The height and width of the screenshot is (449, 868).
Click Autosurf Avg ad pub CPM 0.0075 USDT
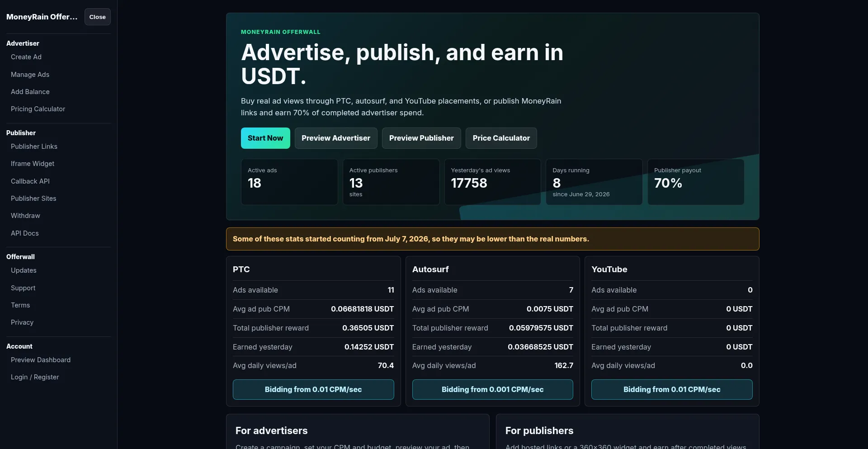(x=550, y=309)
